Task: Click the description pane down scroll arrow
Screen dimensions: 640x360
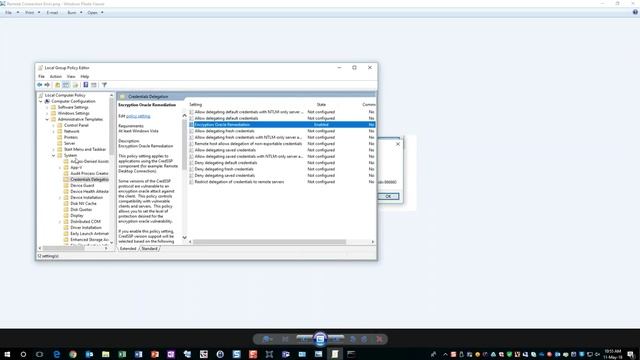Action: (x=184, y=237)
